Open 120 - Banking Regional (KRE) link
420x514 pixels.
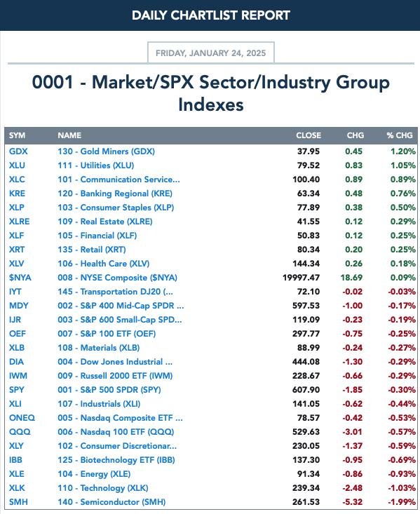point(115,194)
